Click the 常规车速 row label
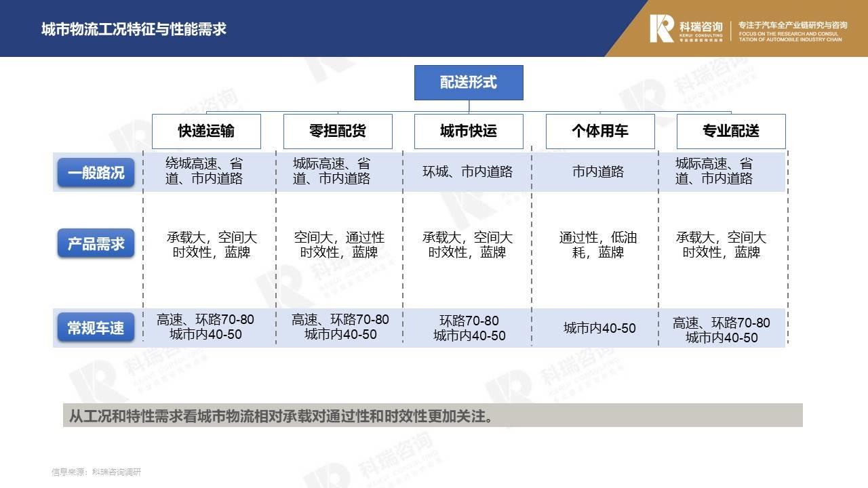 pos(96,328)
